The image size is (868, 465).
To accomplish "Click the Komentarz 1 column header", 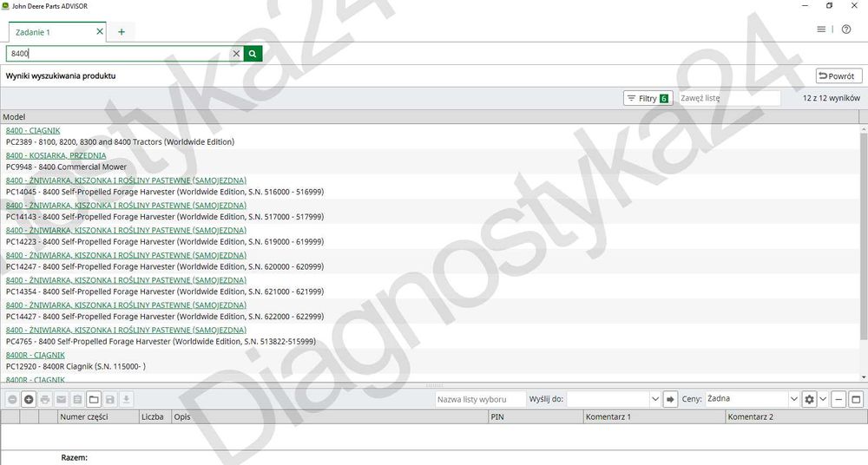I will click(x=654, y=416).
